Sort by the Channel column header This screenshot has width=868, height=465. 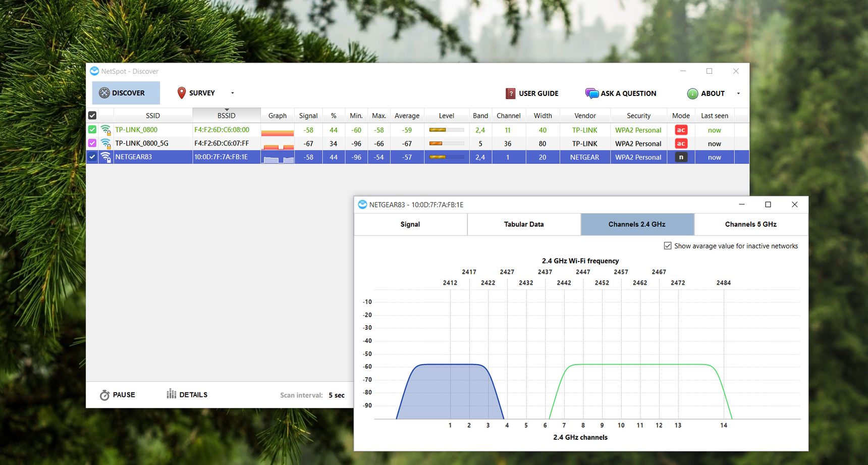tap(509, 116)
